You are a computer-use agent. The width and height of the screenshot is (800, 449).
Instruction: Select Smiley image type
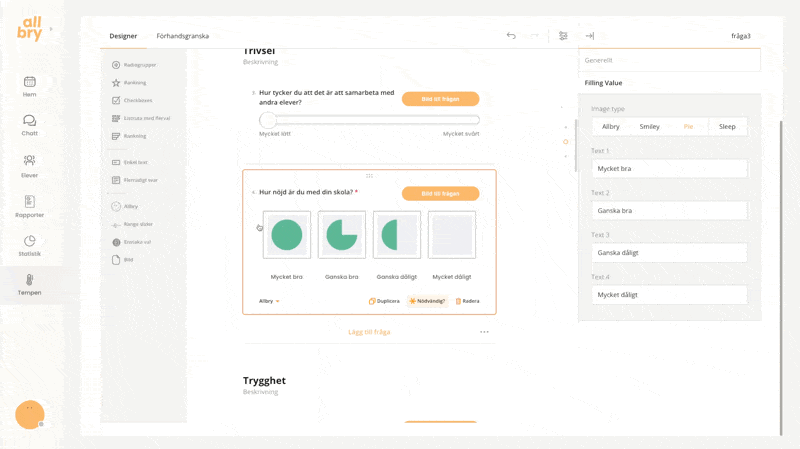649,127
